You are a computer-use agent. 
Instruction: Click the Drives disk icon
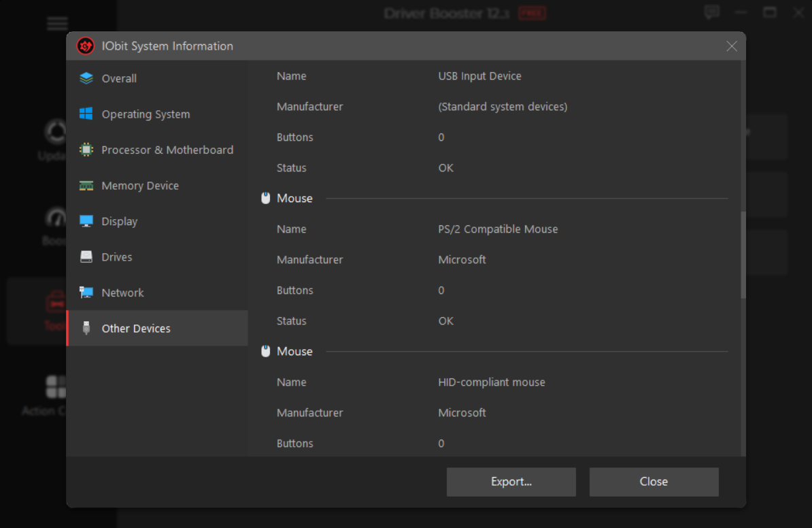[86, 257]
